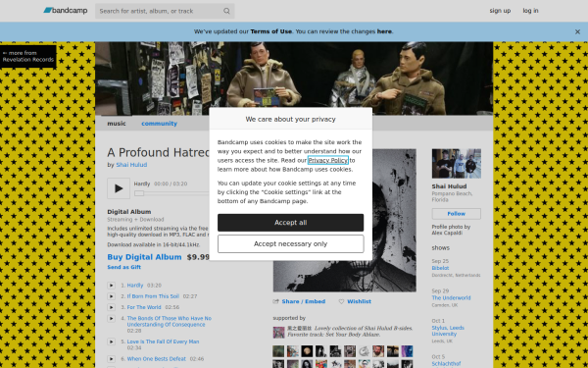The image size is (588, 368).
Task: Follow Shai Hulud
Action: click(x=456, y=214)
